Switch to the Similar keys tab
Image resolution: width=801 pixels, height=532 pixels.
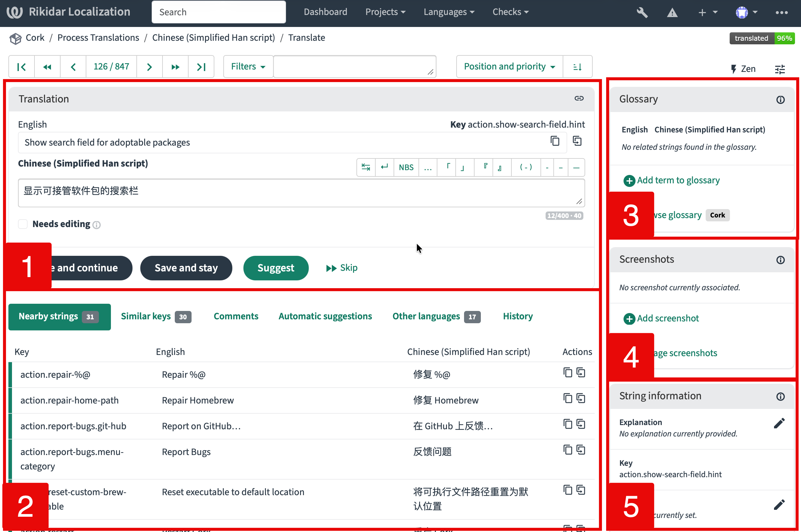[x=156, y=316]
